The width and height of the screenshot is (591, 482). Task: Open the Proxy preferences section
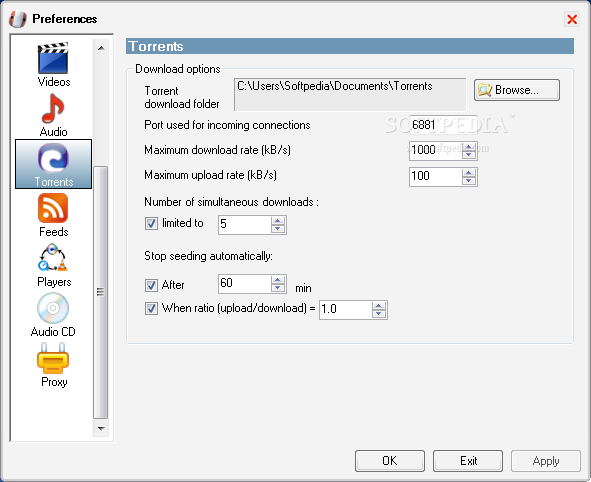click(54, 365)
